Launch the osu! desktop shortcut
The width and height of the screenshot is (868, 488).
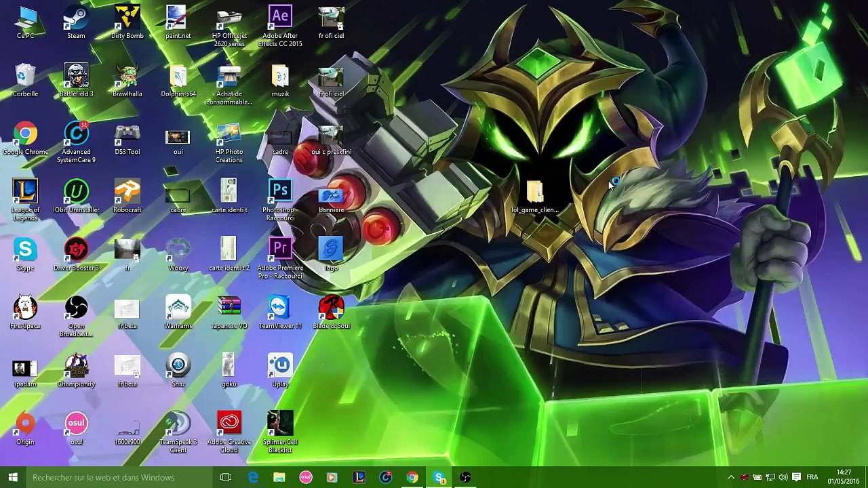[76, 429]
